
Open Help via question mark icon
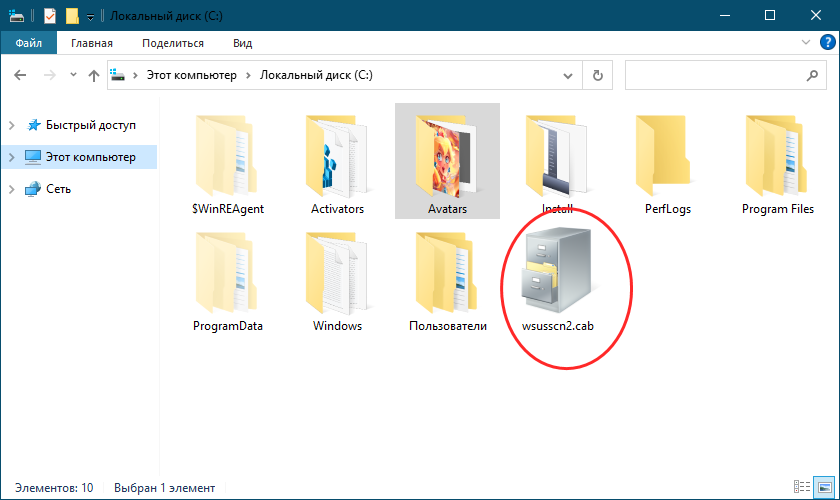(828, 42)
